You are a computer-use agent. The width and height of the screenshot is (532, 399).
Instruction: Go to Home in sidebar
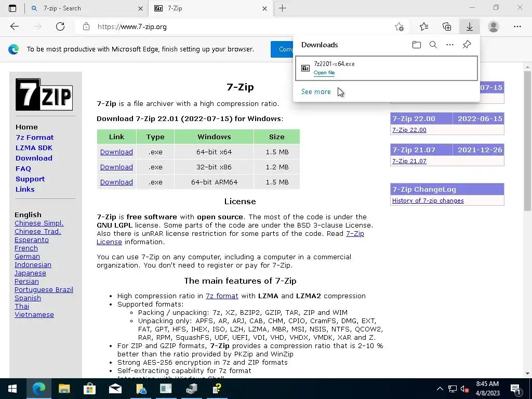click(26, 127)
